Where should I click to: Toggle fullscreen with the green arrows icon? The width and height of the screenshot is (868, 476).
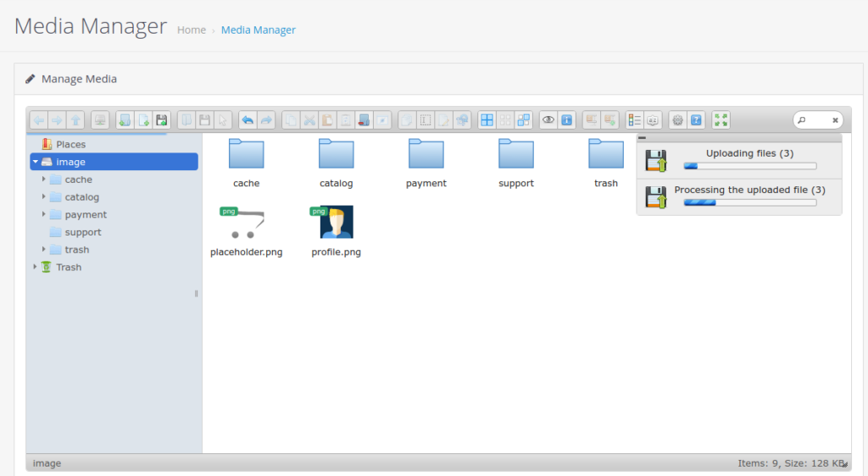pyautogui.click(x=721, y=120)
